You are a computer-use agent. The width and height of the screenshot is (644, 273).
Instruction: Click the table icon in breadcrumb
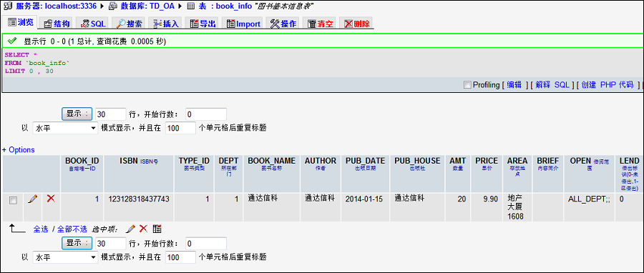[190, 6]
